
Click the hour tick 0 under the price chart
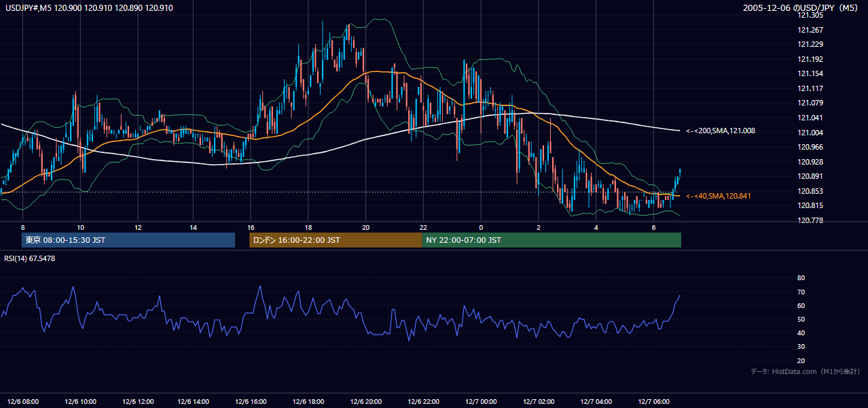tap(480, 227)
